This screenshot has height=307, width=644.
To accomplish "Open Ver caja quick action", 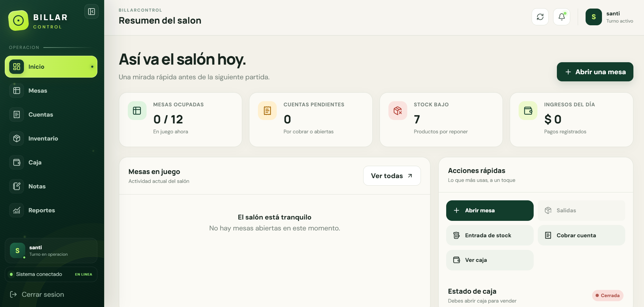I will click(x=490, y=260).
